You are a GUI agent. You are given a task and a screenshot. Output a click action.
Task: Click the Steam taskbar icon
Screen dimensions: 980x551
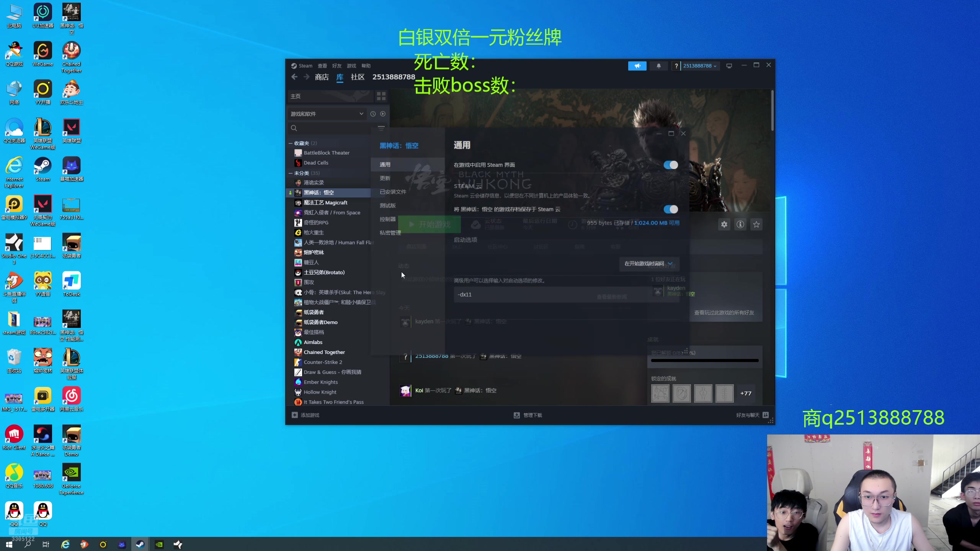point(140,544)
